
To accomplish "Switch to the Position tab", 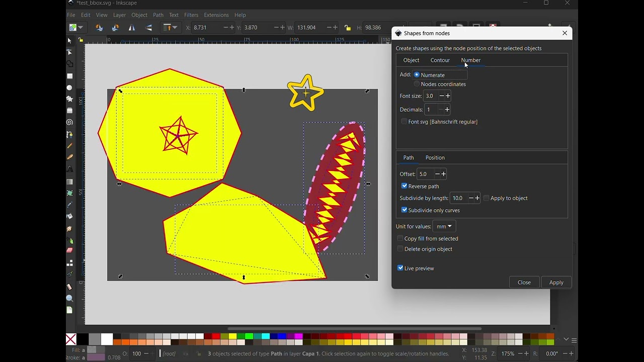I will click(435, 158).
